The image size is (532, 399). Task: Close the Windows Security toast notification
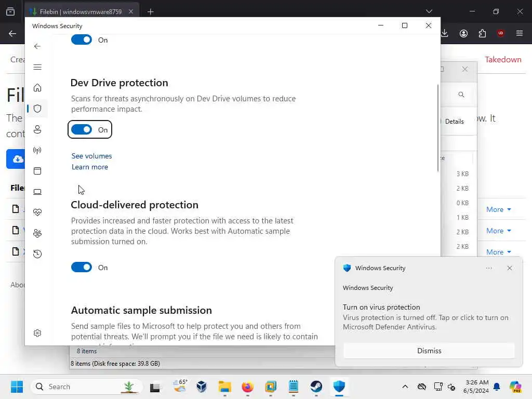point(510,268)
